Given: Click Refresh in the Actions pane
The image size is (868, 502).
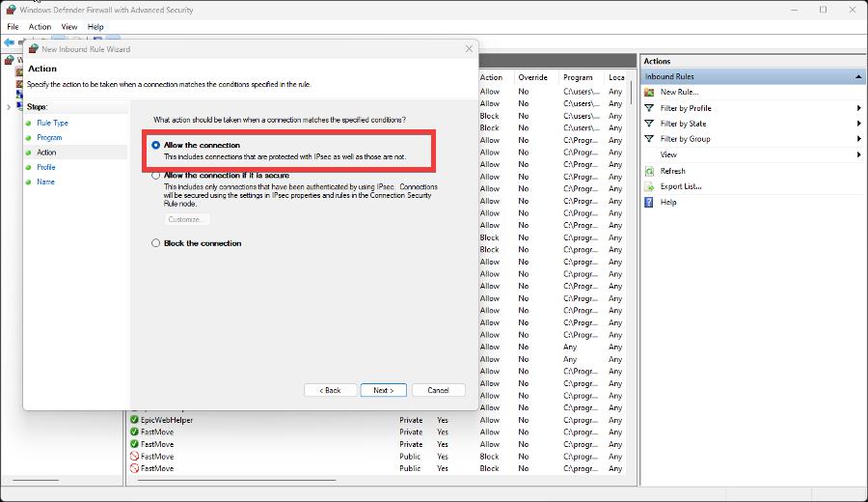Looking at the screenshot, I should (x=672, y=171).
